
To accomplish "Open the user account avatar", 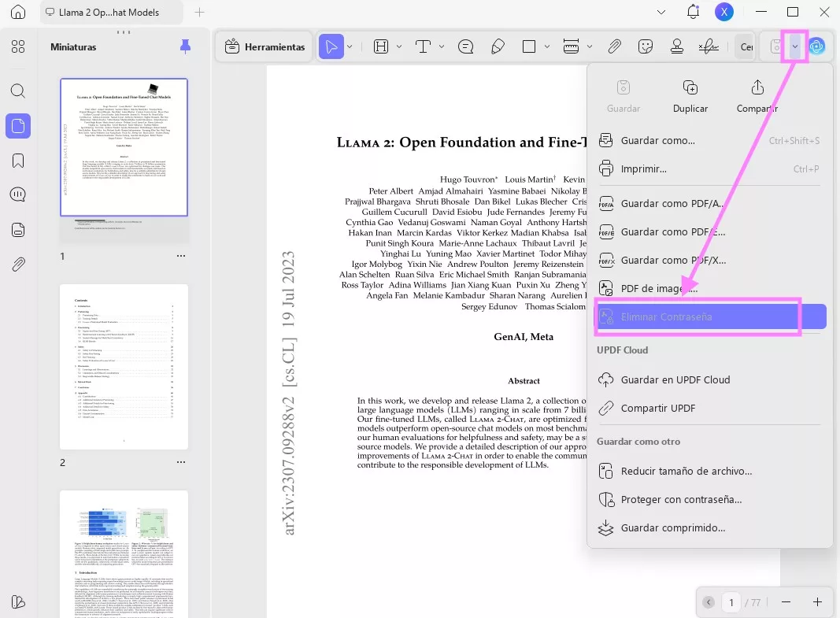I will (724, 12).
